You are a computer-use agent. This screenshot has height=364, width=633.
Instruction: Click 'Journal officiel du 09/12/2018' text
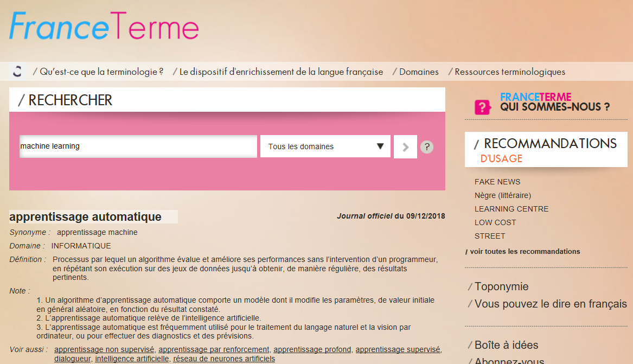point(391,216)
